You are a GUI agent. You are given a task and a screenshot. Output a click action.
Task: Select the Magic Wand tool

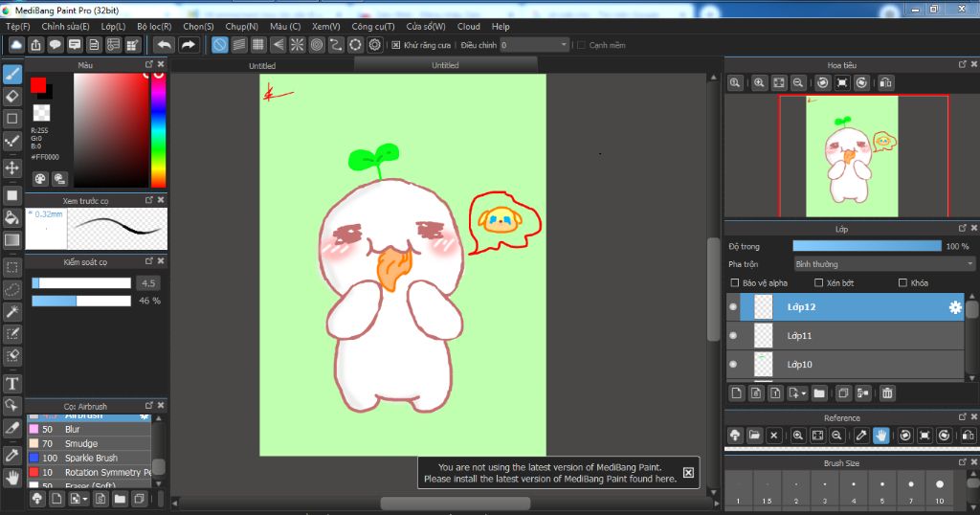tap(11, 312)
